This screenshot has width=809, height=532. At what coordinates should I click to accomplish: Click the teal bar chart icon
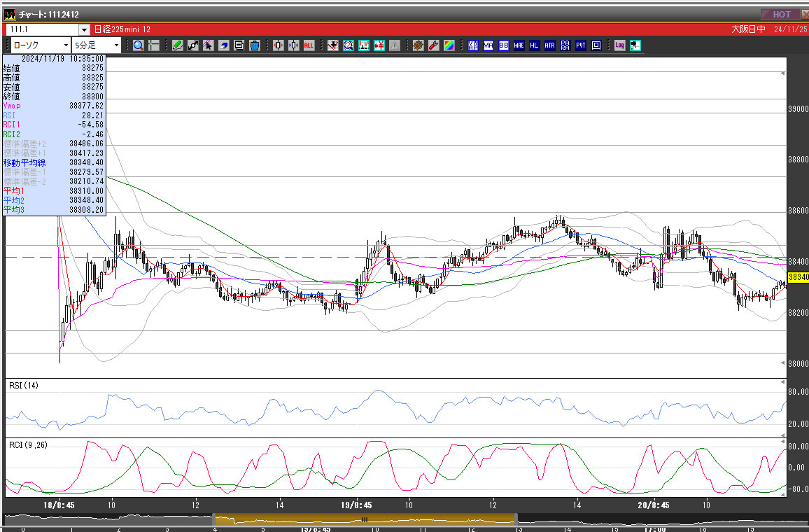364,45
